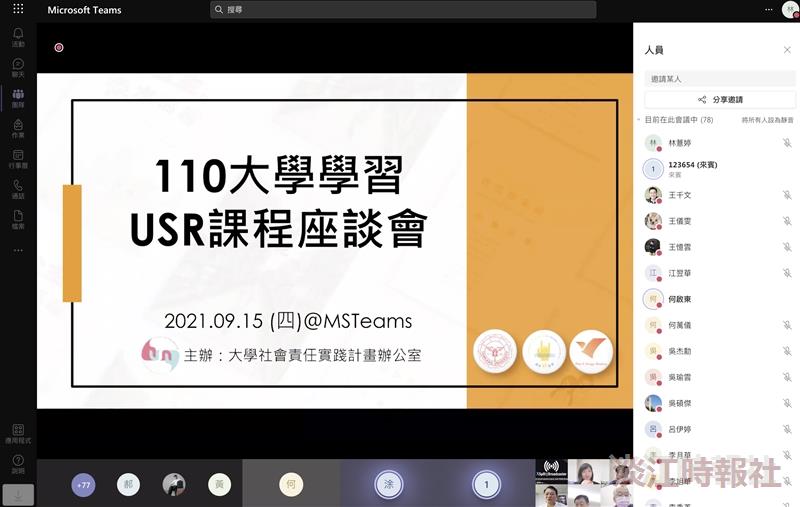Select participant 呂伊婷 in the list
800x507 pixels.
point(719,429)
